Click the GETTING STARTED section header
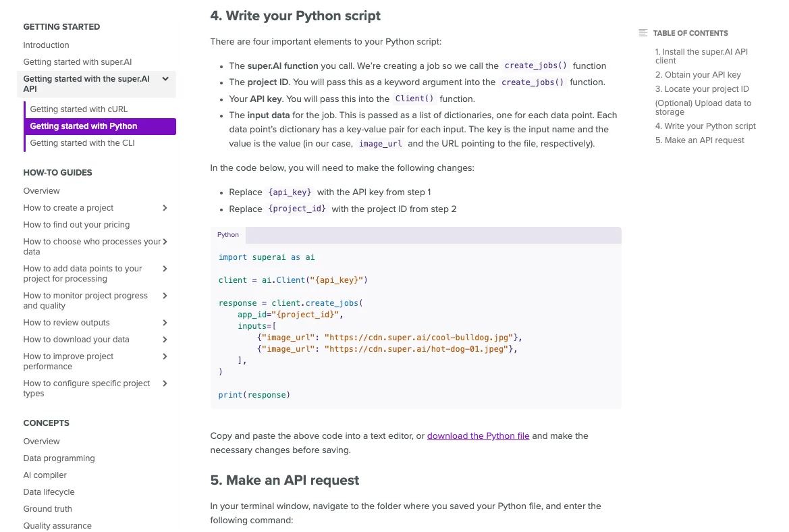The image size is (789, 532). (x=61, y=27)
